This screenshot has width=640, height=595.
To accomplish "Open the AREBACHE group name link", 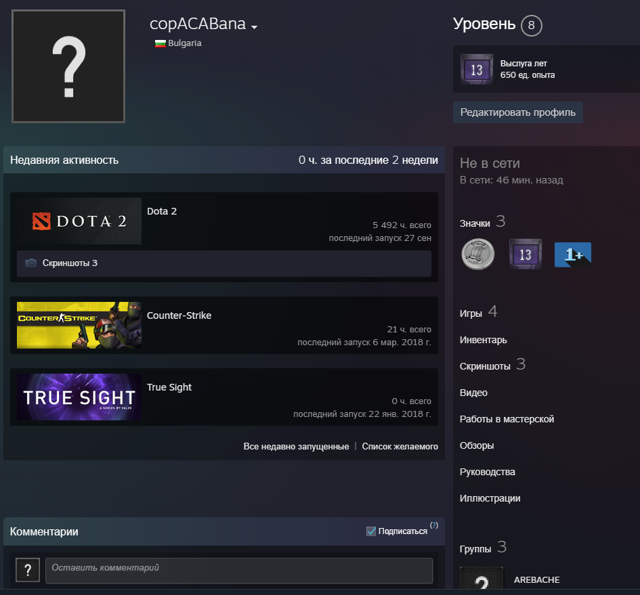I will tap(537, 580).
